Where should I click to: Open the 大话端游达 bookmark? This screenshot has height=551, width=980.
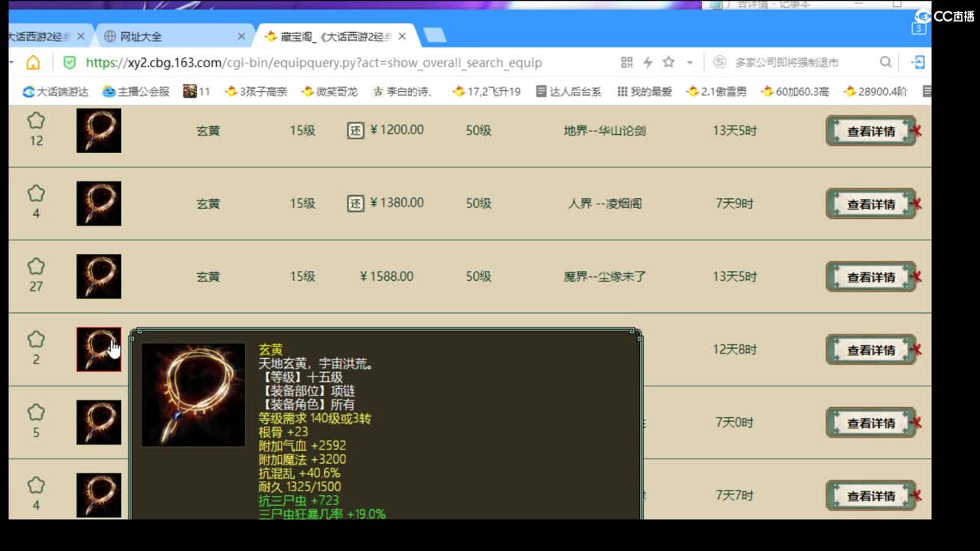[x=55, y=92]
